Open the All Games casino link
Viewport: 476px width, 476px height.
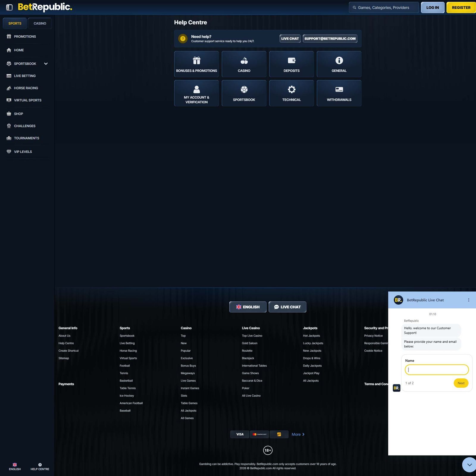coord(187,418)
